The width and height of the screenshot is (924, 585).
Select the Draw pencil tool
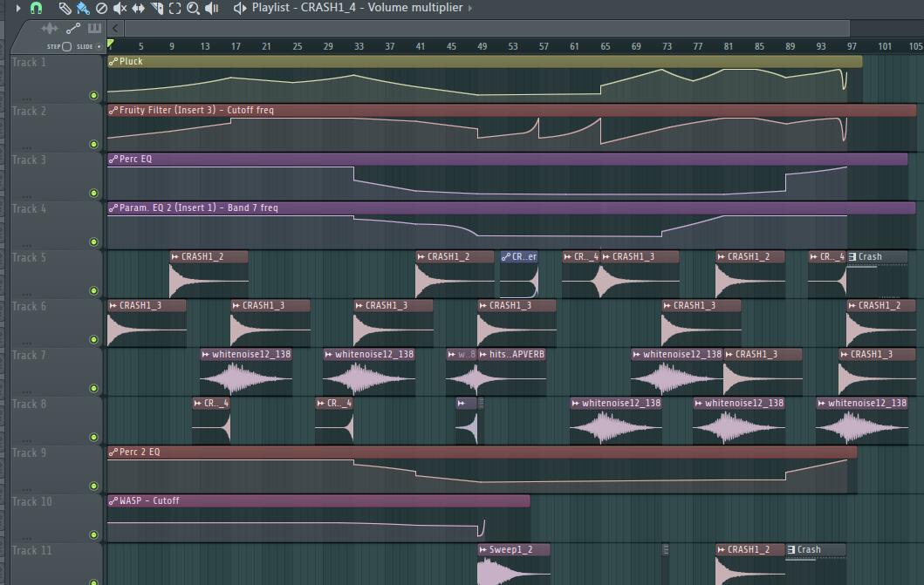click(65, 8)
